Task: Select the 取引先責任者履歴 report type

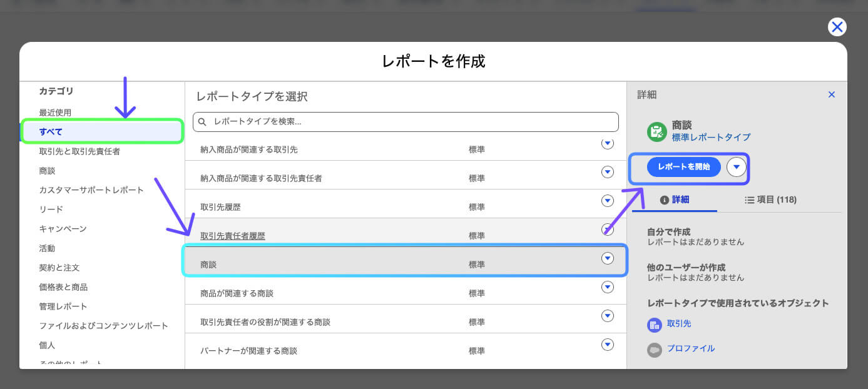Action: (233, 236)
